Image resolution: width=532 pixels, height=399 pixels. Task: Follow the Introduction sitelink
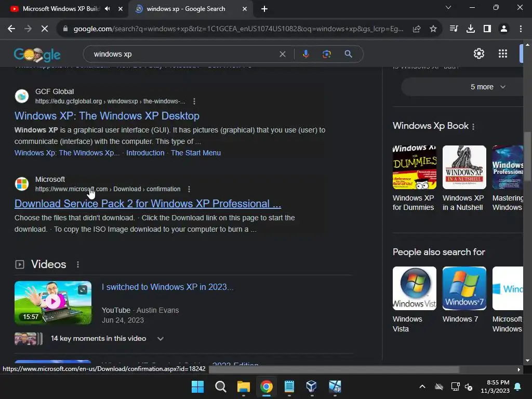pos(145,153)
